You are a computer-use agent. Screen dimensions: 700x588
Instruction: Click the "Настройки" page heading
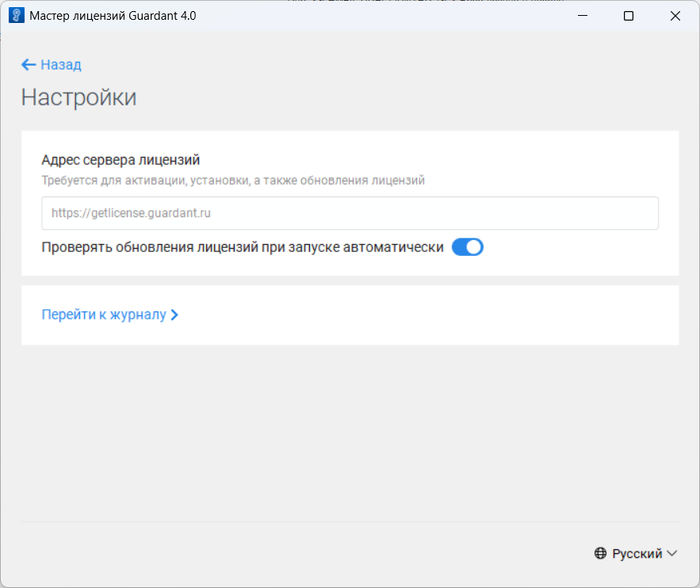coord(78,97)
